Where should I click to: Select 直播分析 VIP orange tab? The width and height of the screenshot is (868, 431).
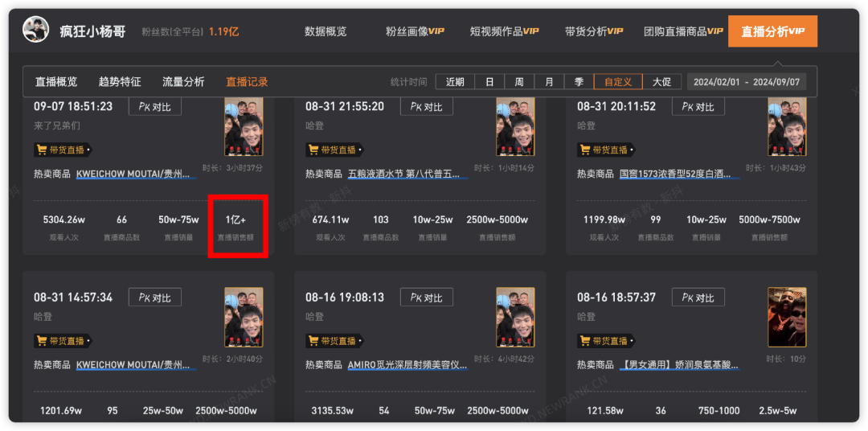[773, 31]
